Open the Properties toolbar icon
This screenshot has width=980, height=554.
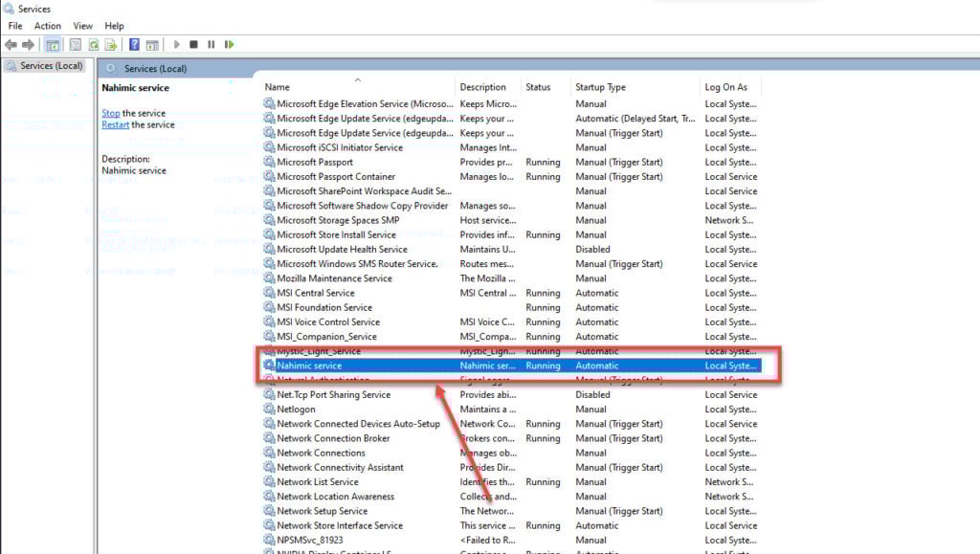(75, 44)
